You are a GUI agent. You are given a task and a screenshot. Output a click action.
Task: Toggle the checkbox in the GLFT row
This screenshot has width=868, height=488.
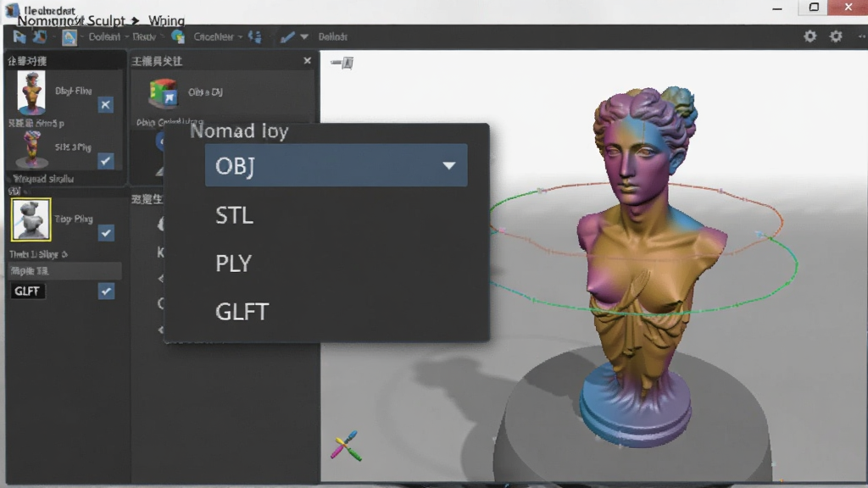(x=106, y=291)
